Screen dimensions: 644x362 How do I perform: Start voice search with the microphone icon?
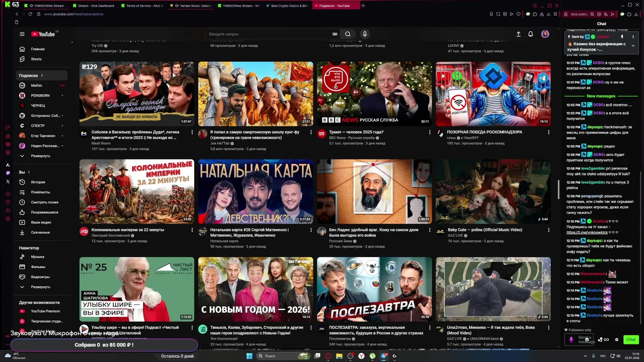[x=365, y=34]
